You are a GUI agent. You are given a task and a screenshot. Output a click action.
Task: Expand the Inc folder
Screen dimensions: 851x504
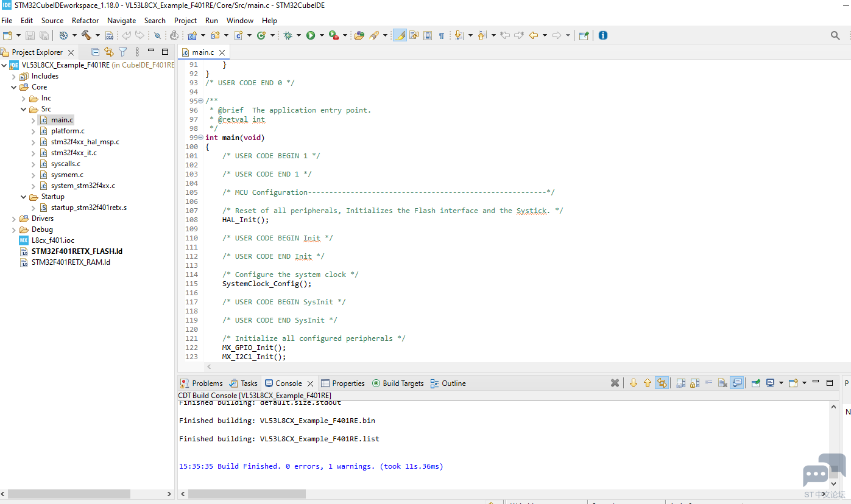24,98
